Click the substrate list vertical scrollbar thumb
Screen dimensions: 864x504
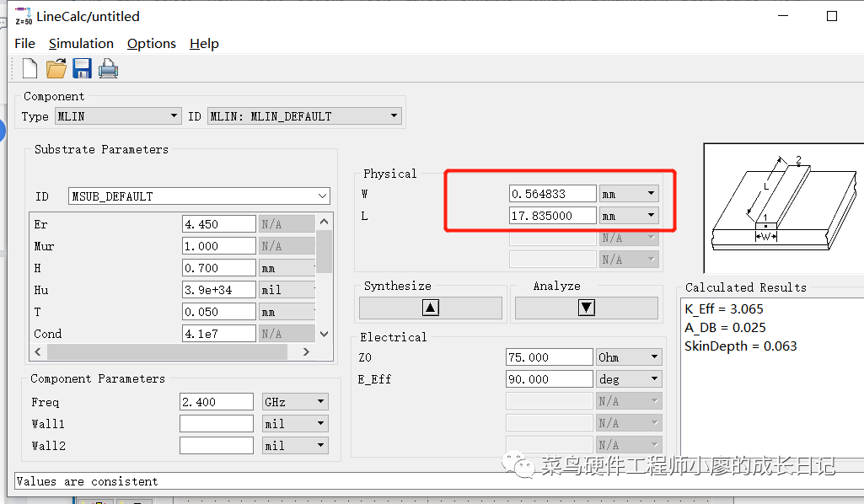(324, 251)
